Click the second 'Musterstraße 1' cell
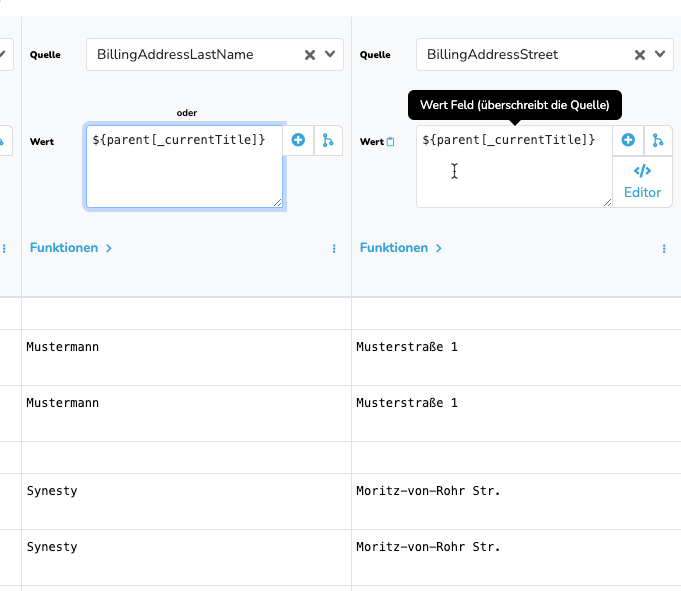Screen dimensions: 681x591 coord(516,413)
